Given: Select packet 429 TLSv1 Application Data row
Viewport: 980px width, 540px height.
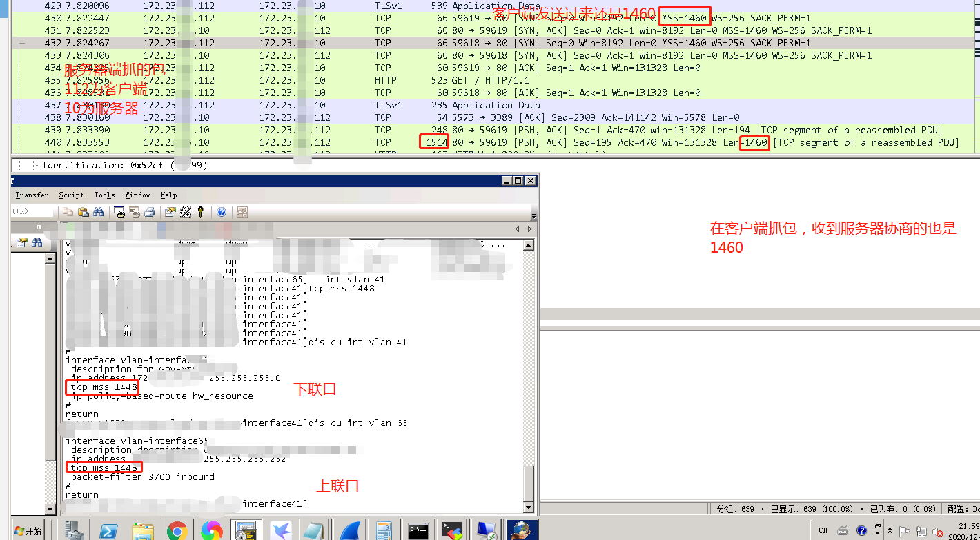Looking at the screenshot, I should 493,6.
